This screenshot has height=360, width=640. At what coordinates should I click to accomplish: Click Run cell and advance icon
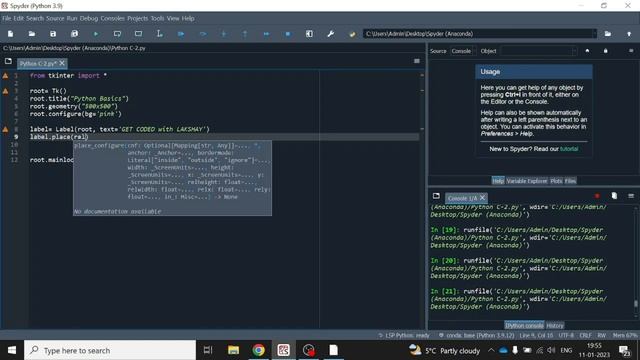pyautogui.click(x=138, y=34)
